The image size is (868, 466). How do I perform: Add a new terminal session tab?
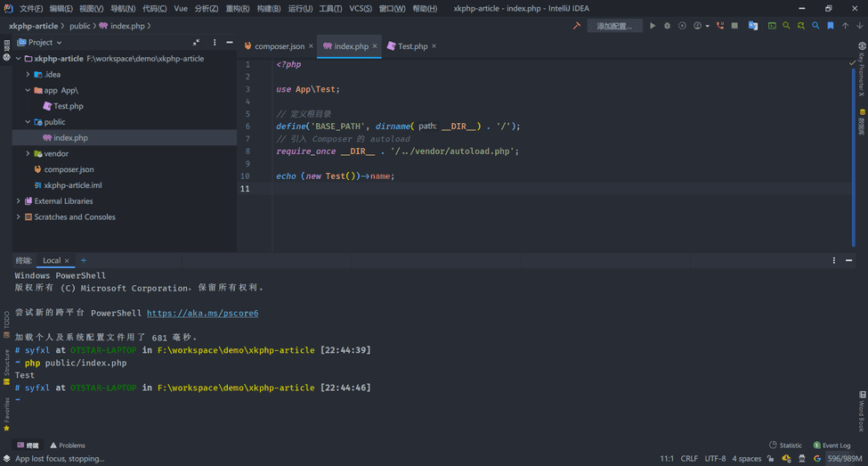pyautogui.click(x=84, y=260)
